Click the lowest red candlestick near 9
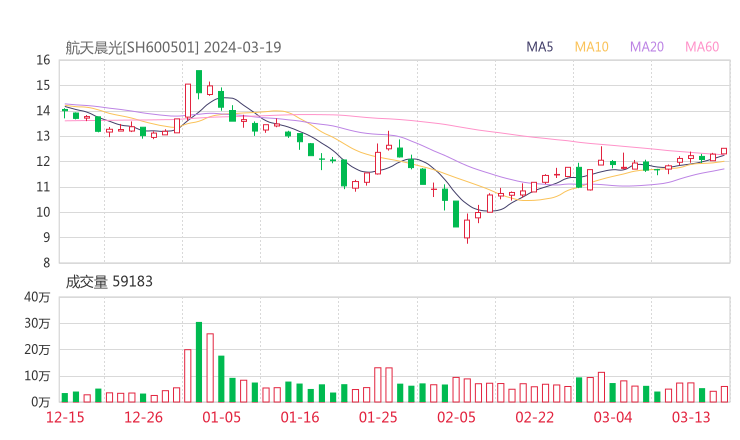The width and height of the screenshot is (740, 440). click(467, 229)
